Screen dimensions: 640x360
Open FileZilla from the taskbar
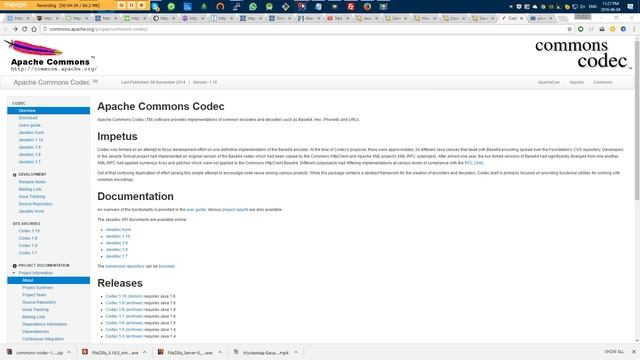pos(351,7)
